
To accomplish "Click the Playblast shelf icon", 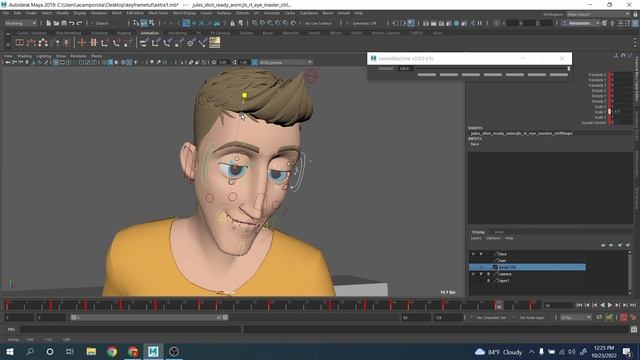I will (19, 42).
